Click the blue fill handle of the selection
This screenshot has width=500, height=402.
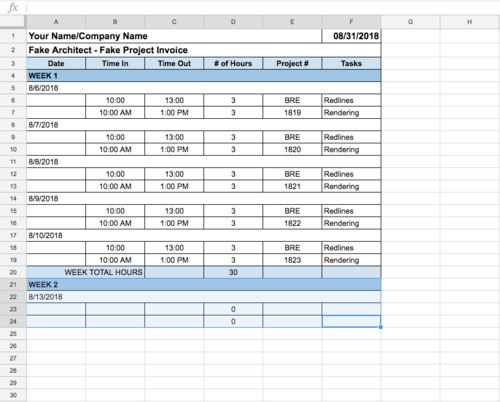pyautogui.click(x=381, y=327)
